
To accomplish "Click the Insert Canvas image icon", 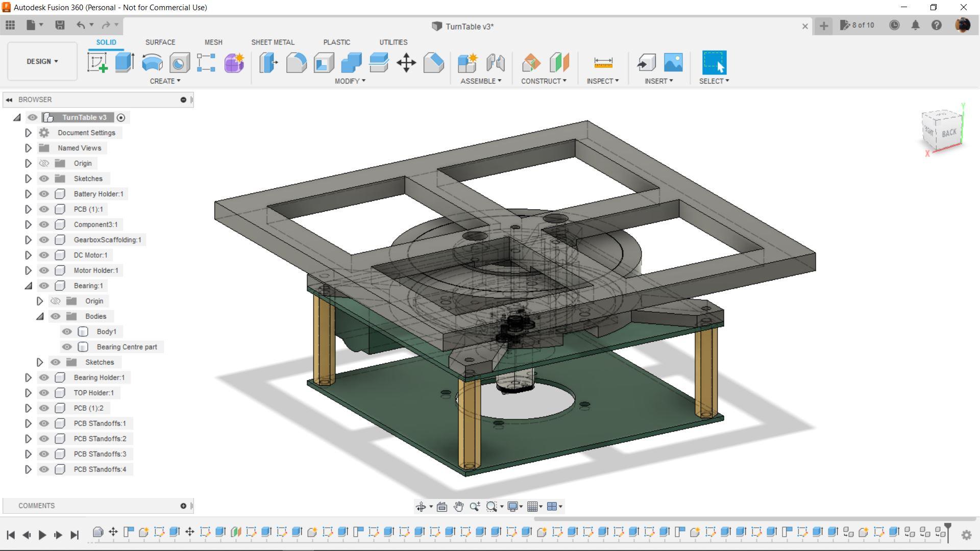I will click(673, 63).
